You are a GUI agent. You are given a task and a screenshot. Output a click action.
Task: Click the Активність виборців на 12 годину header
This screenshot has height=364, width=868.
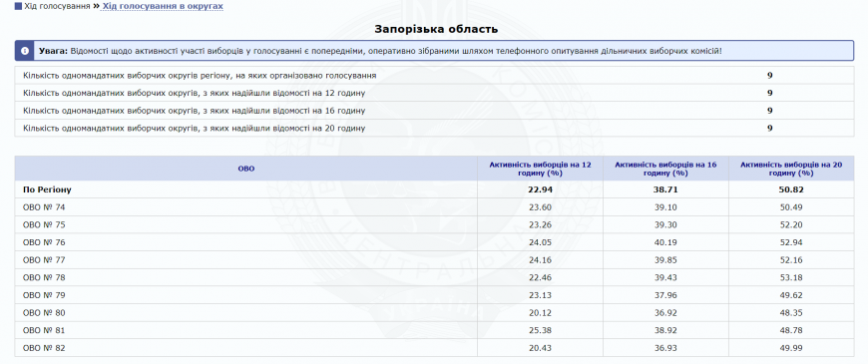(540, 169)
